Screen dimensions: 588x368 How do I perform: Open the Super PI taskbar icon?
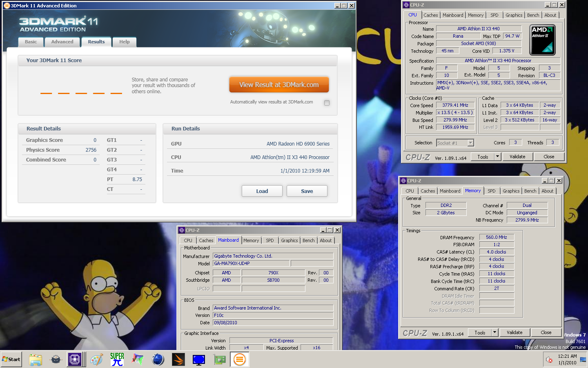tap(117, 359)
